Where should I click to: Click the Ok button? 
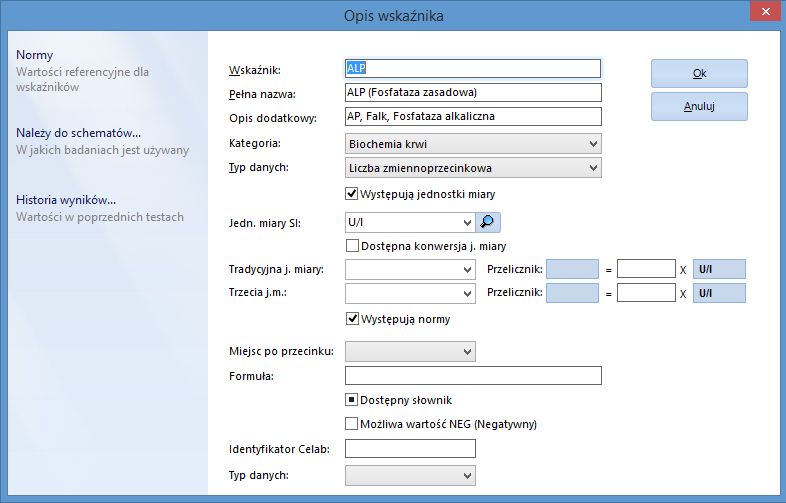coord(699,74)
